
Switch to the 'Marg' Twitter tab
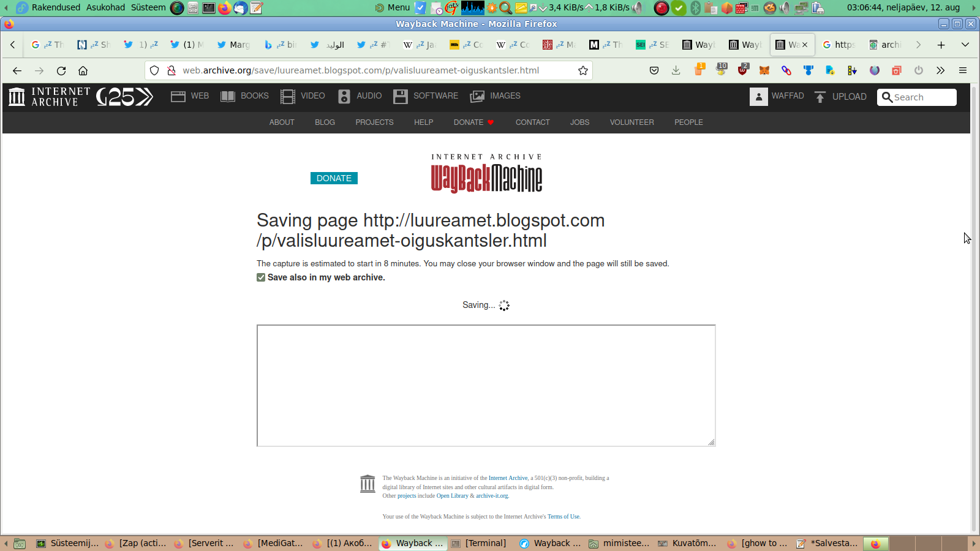point(234,45)
